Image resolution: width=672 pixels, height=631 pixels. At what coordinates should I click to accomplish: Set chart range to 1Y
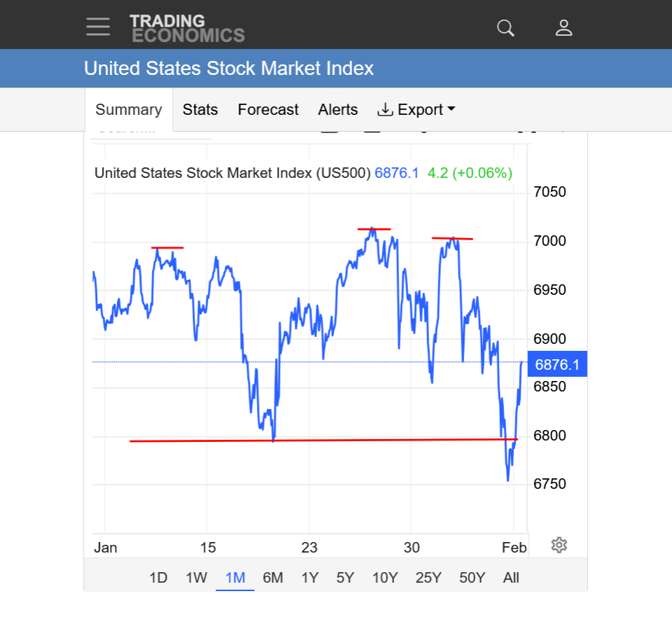309,578
